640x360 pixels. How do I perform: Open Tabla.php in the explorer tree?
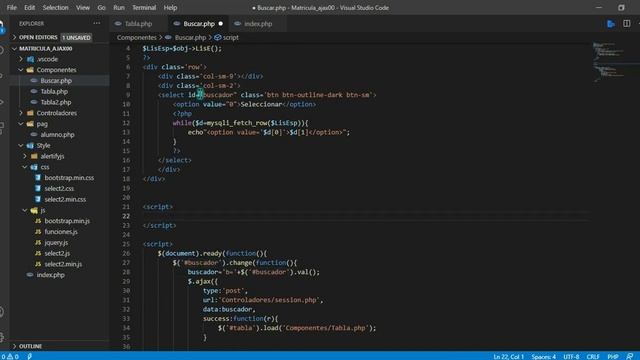click(54, 91)
